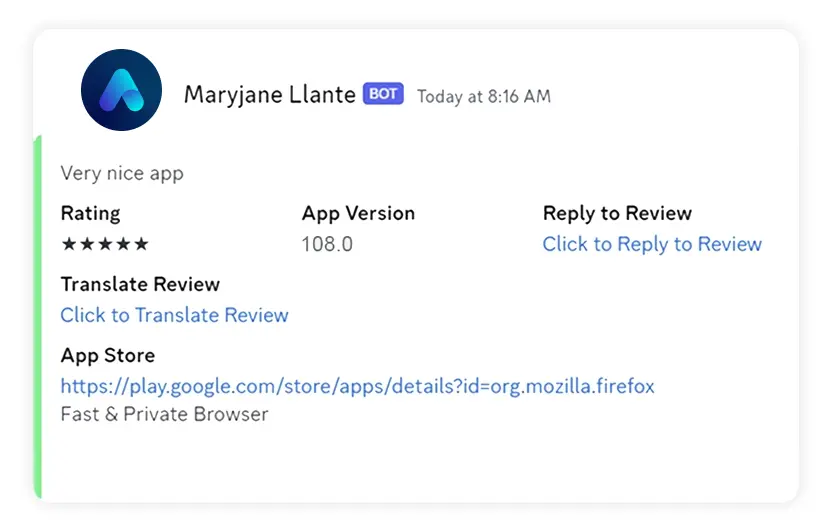Click the BOT badge
This screenshot has height=531, width=833.
pyautogui.click(x=383, y=94)
